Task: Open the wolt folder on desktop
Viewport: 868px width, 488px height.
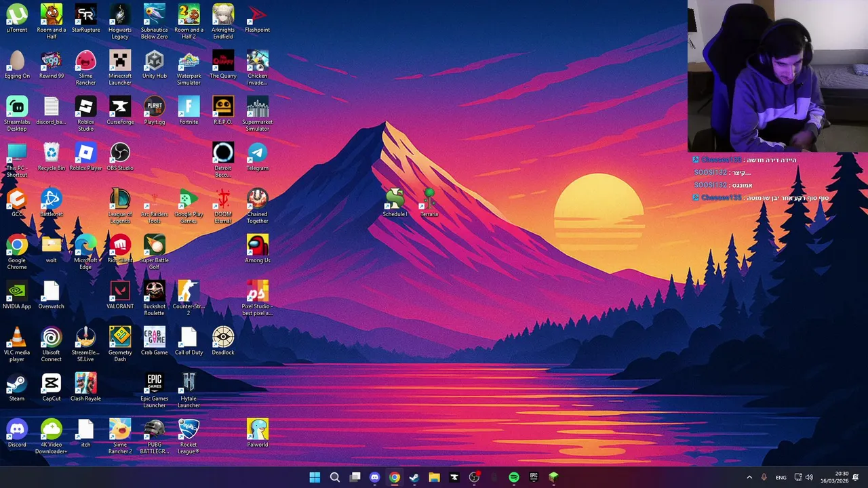Action: [52, 249]
